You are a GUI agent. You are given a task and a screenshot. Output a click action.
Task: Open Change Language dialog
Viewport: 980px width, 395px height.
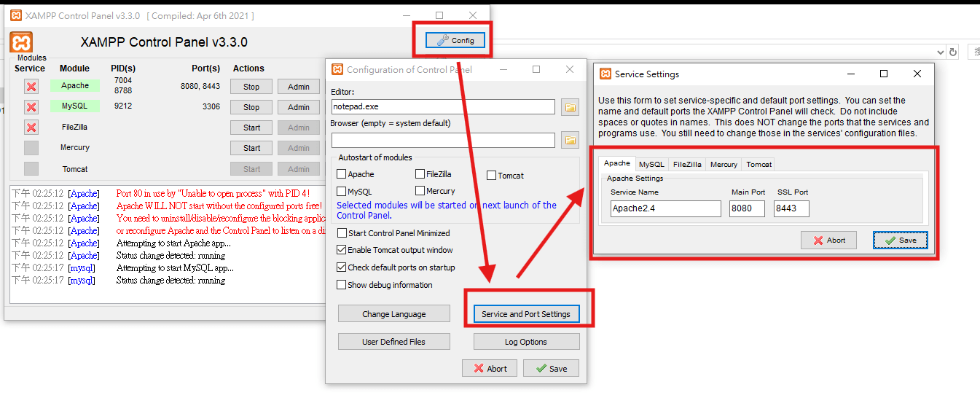click(394, 314)
